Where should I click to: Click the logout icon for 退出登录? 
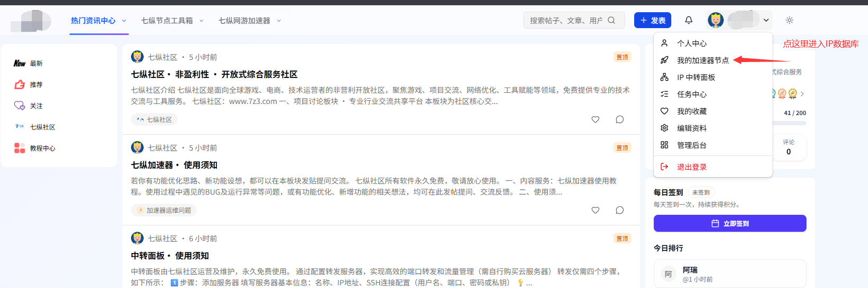coord(664,167)
